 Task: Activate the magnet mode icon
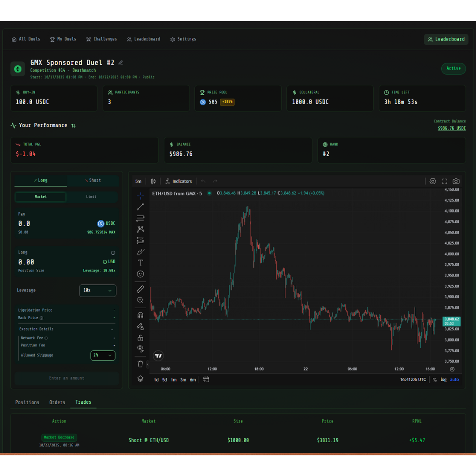140,315
